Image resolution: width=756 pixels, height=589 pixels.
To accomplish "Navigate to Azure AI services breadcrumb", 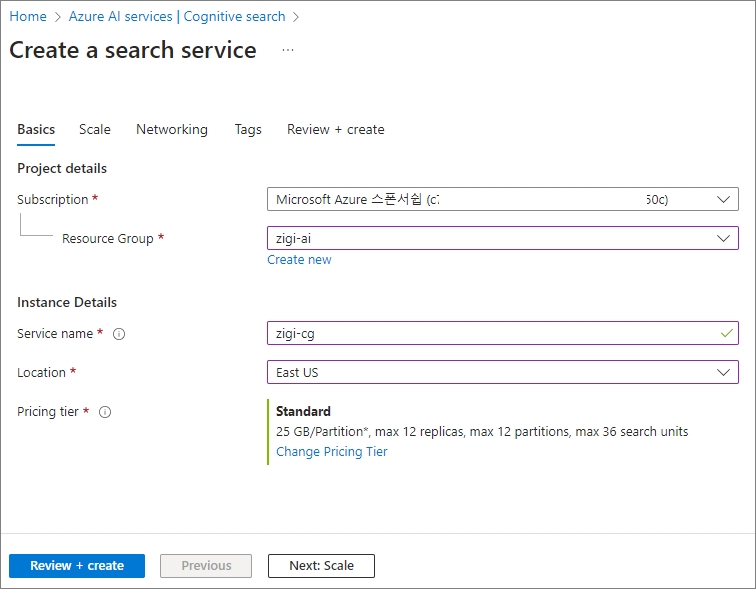I will pos(177,16).
